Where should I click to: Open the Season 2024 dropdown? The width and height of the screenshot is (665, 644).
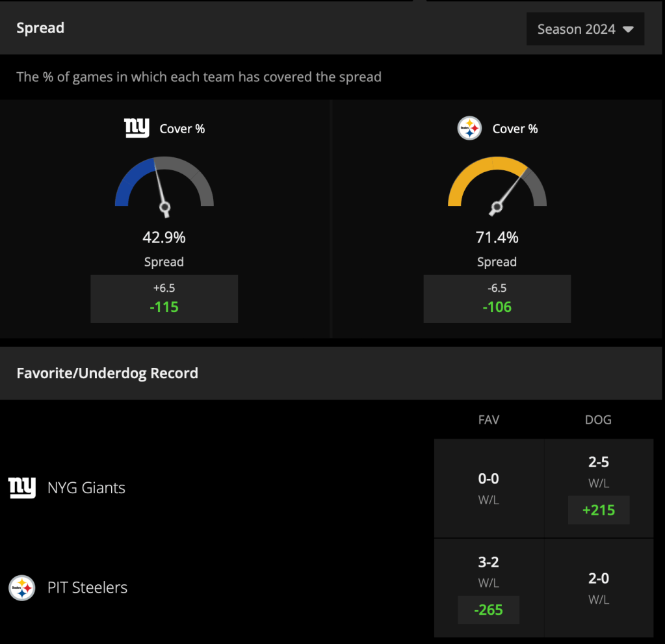pos(585,29)
